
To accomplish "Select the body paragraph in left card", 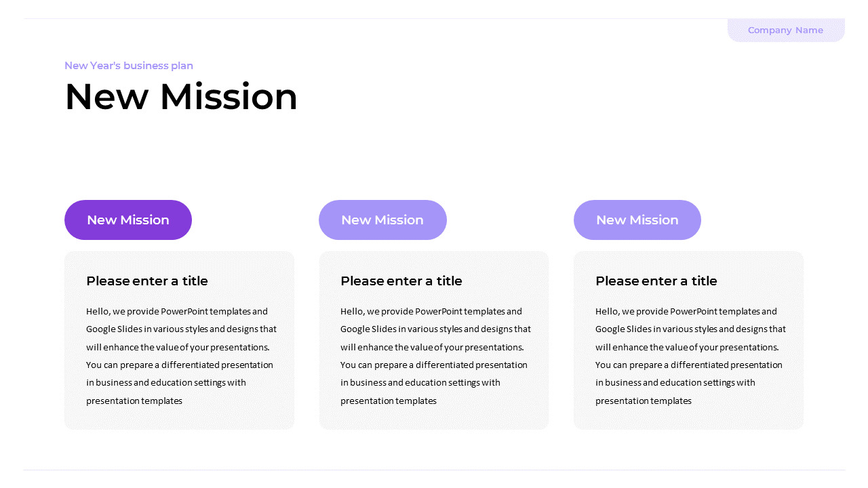I will coord(181,356).
